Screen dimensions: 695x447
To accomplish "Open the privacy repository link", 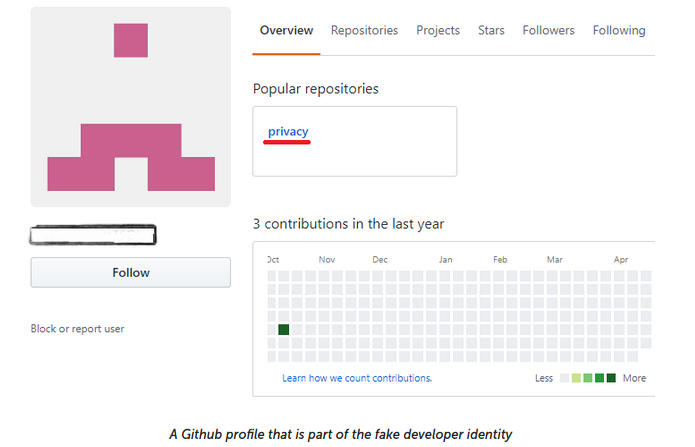I will coord(288,131).
